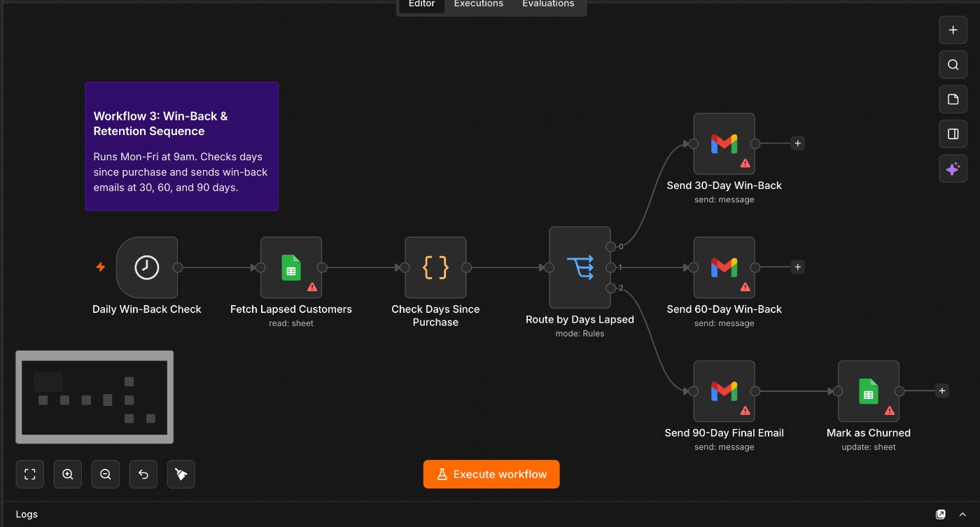The height and width of the screenshot is (527, 980).
Task: Click the 'Route by Days Lapsed' node label
Action: tap(580, 320)
